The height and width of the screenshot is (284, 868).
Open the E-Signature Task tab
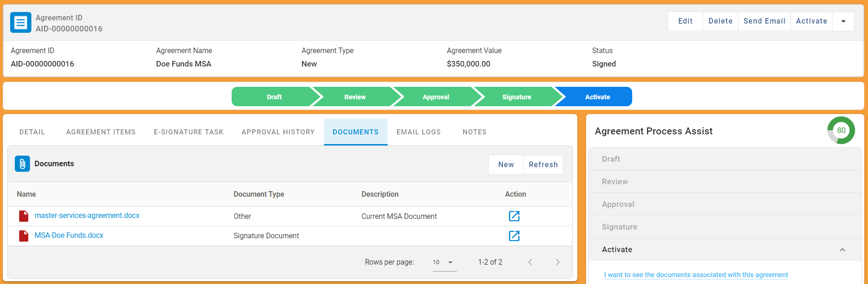pyautogui.click(x=188, y=132)
